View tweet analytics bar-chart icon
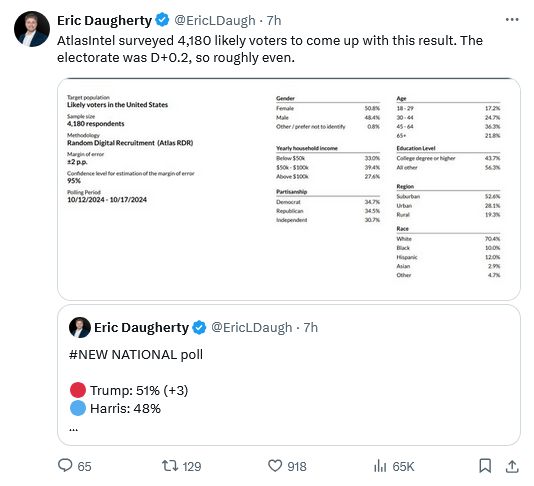Viewport: 534px width, 486px height. coord(380,466)
